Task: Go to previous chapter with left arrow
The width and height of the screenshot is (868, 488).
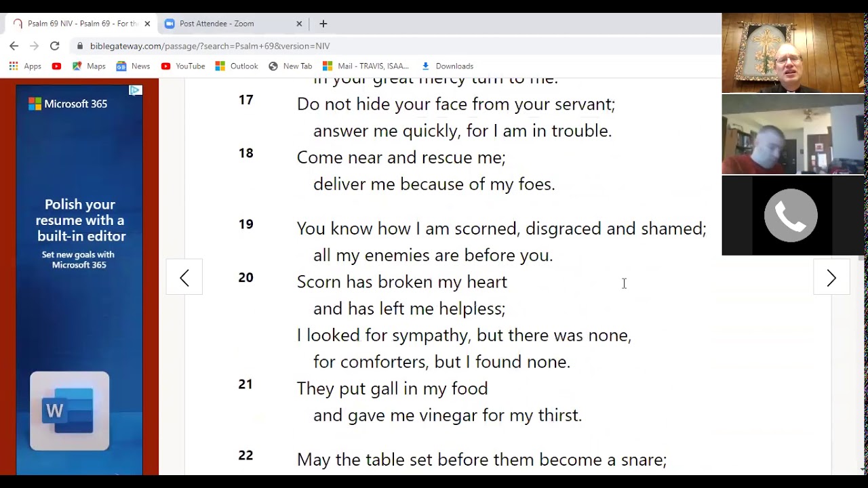Action: click(x=184, y=278)
